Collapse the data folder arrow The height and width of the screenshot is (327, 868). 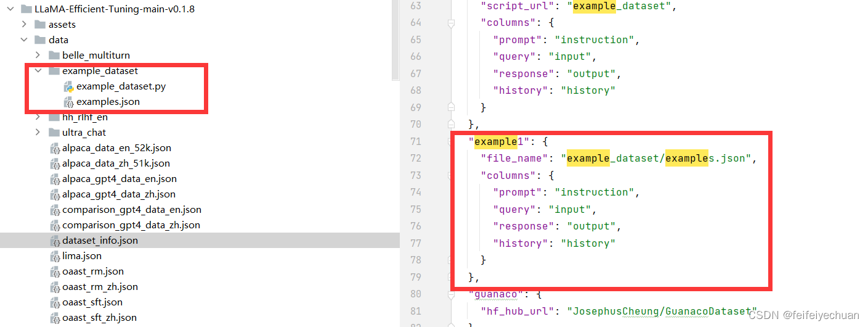[x=24, y=40]
